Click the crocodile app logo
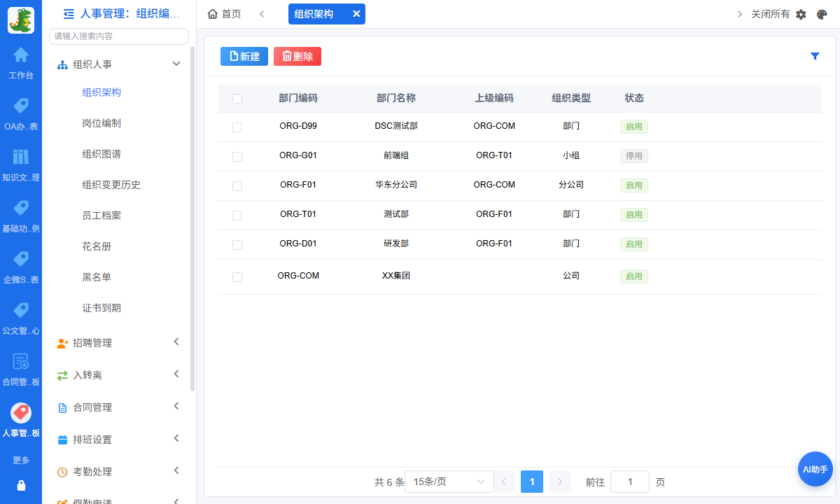The width and height of the screenshot is (840, 504). click(x=21, y=20)
